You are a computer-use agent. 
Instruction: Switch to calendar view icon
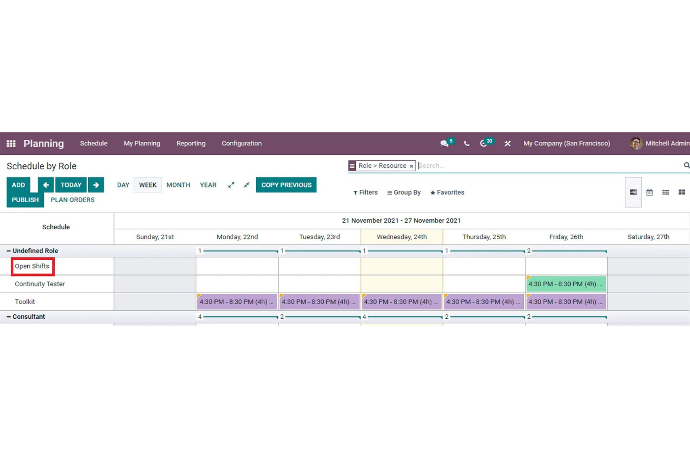pos(650,192)
